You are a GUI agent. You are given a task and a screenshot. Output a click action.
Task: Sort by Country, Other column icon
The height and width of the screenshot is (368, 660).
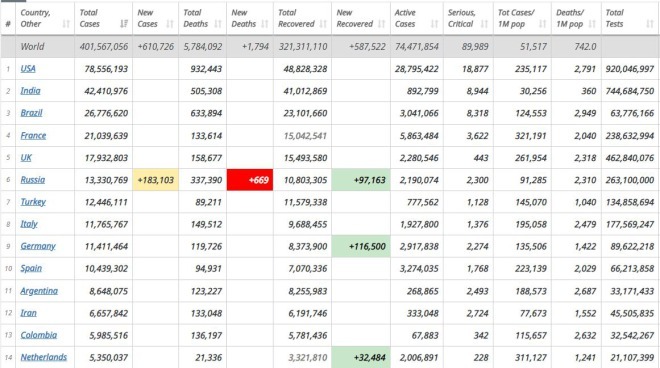[66, 24]
